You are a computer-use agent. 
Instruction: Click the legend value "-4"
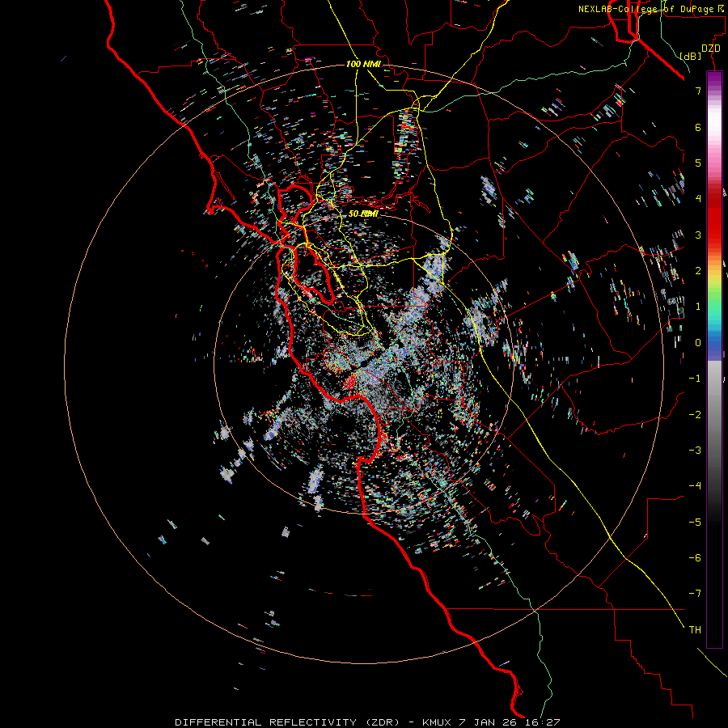pos(695,485)
